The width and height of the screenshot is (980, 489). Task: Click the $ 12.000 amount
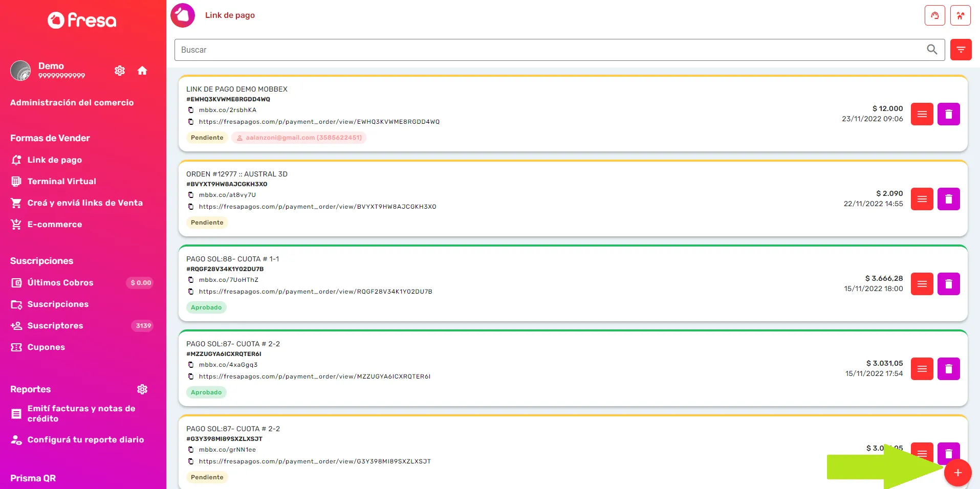[887, 108]
